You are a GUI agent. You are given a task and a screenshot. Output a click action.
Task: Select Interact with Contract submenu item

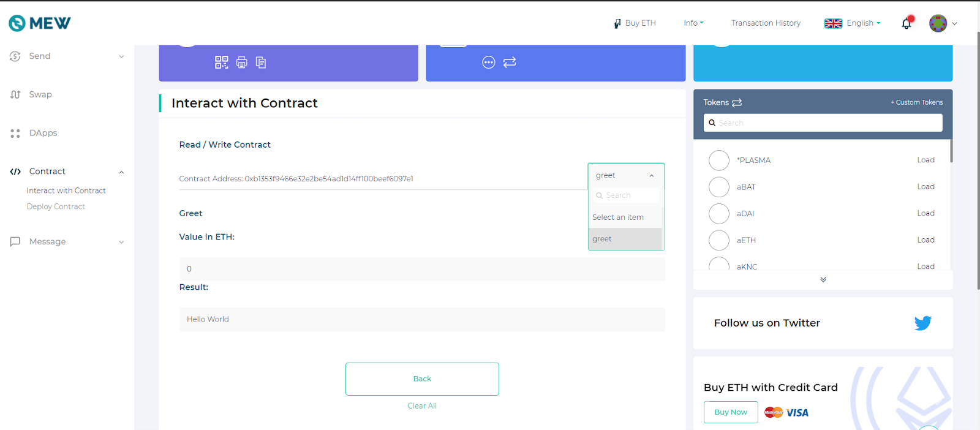click(x=66, y=190)
